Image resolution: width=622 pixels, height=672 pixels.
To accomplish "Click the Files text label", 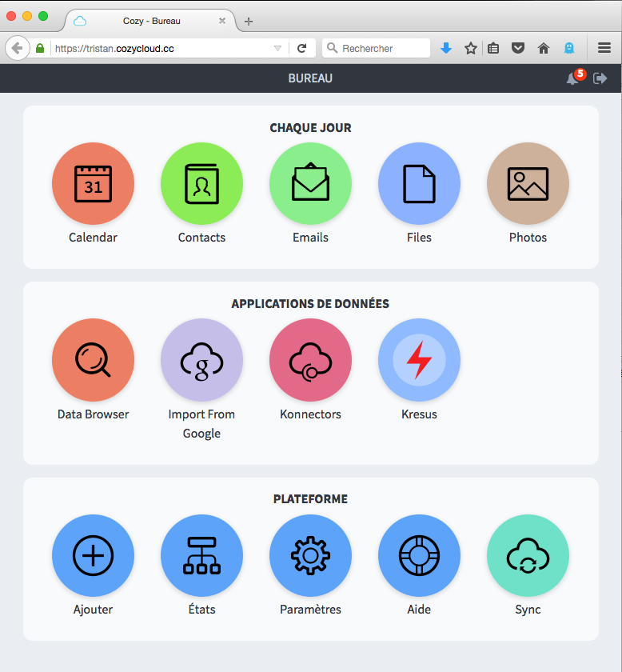I will [x=420, y=238].
